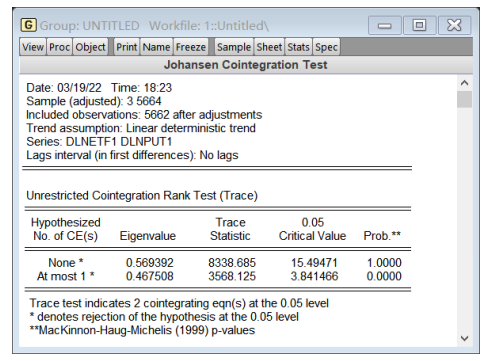Minimize the Group window

(x=385, y=25)
